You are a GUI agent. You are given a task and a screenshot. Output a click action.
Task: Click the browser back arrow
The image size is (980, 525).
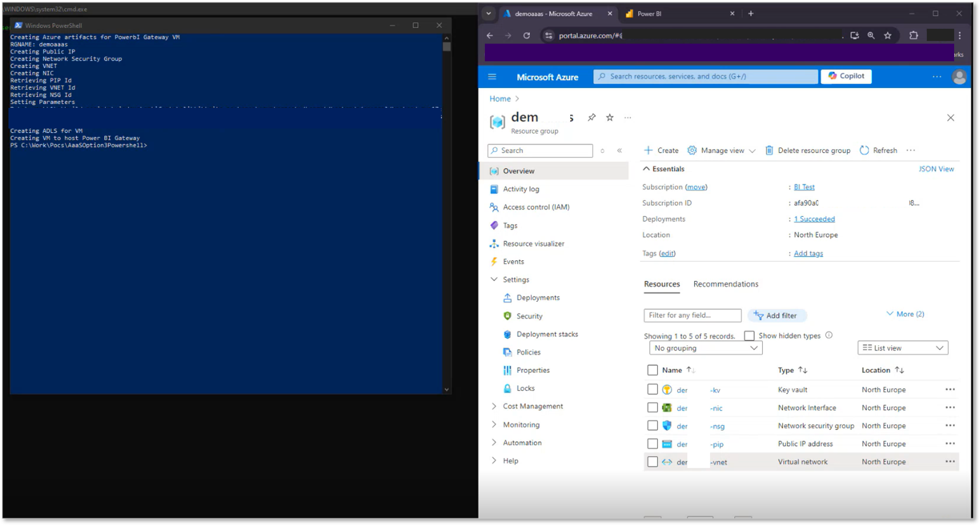click(x=490, y=35)
